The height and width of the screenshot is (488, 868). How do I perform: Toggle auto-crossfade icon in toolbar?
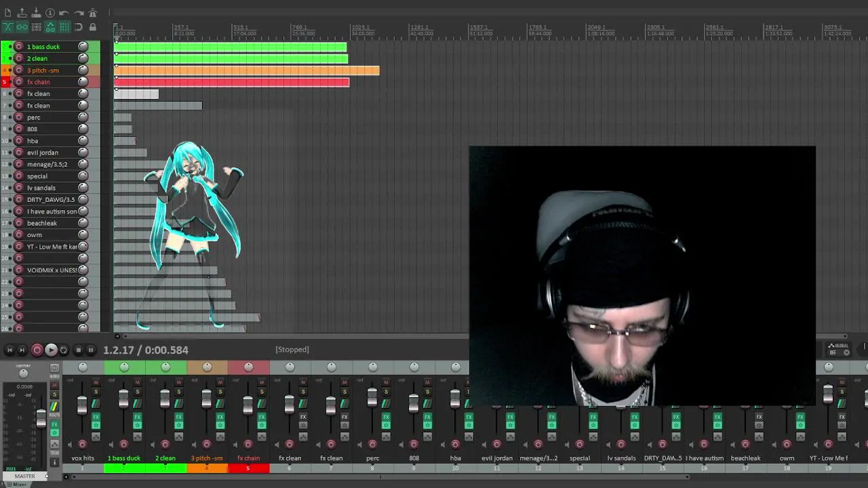tap(7, 27)
